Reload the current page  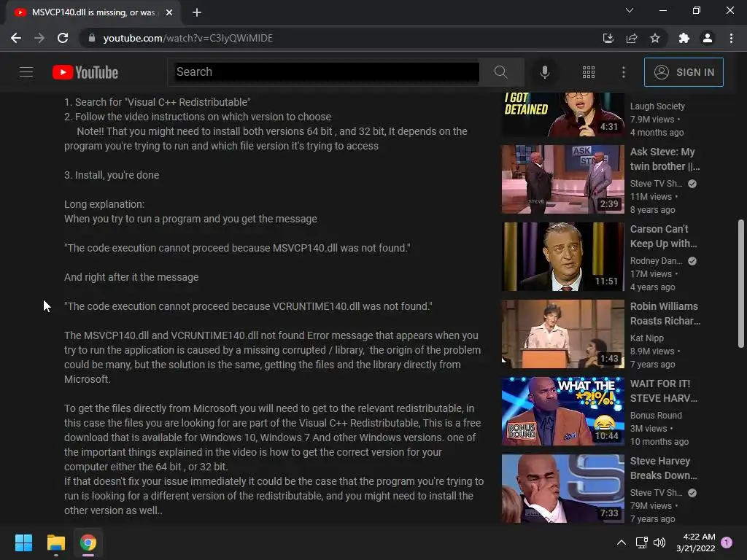pos(63,38)
